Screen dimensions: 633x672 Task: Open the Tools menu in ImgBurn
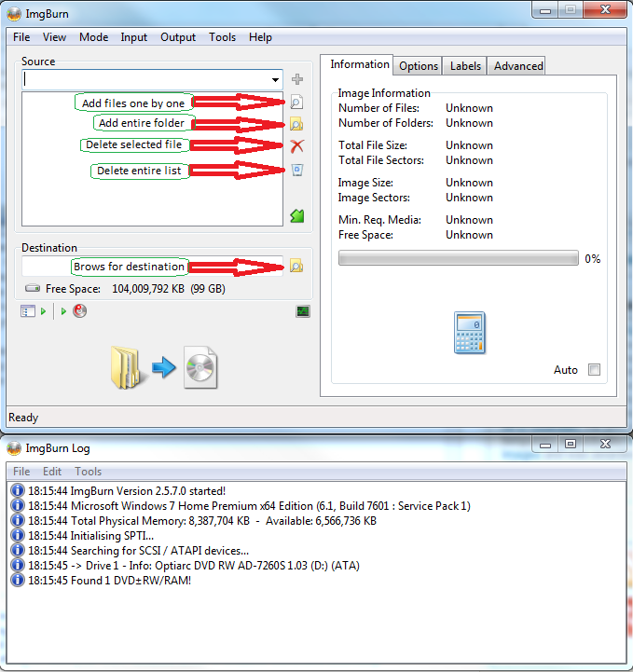pyautogui.click(x=222, y=37)
